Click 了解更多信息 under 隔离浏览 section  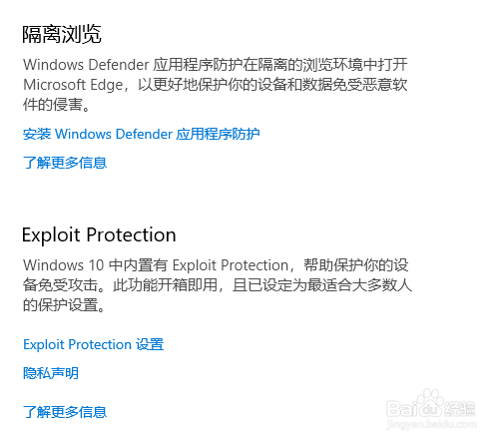click(x=65, y=163)
